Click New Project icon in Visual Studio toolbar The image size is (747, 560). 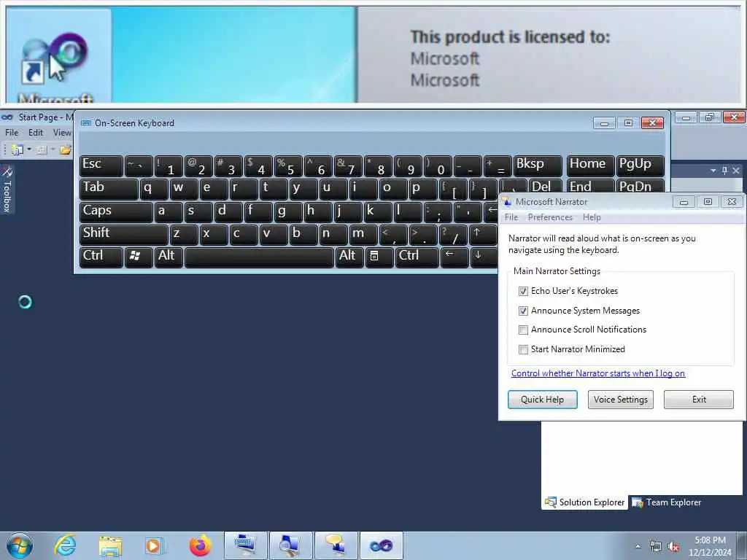[18, 150]
